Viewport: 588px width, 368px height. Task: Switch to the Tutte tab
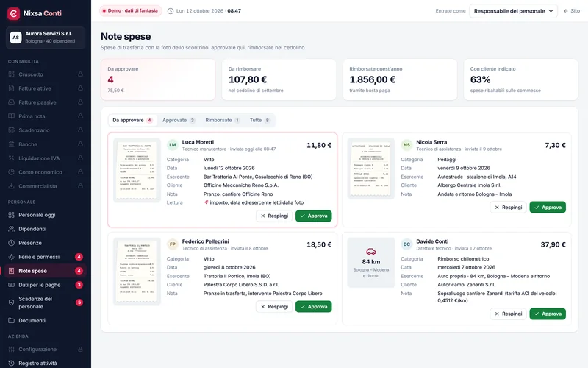point(260,120)
